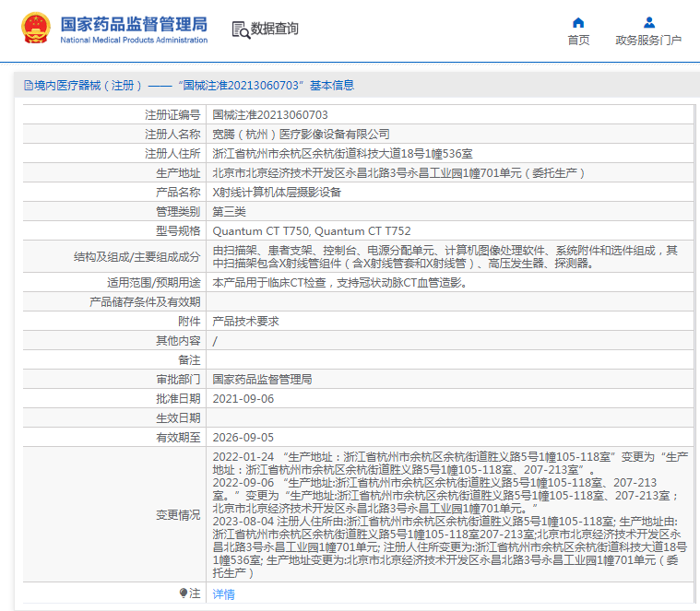This screenshot has height=611, width=700.
Task: Click the 数据查询 title text
Action: (274, 29)
